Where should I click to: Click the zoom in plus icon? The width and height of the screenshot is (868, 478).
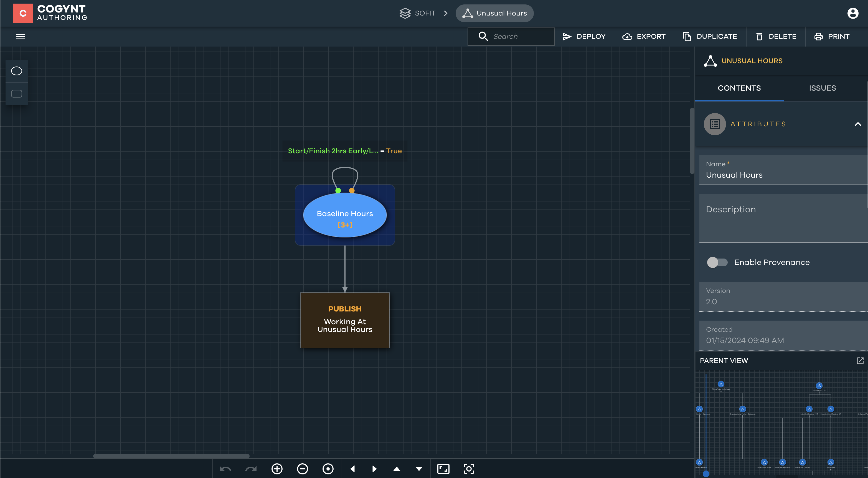click(277, 469)
